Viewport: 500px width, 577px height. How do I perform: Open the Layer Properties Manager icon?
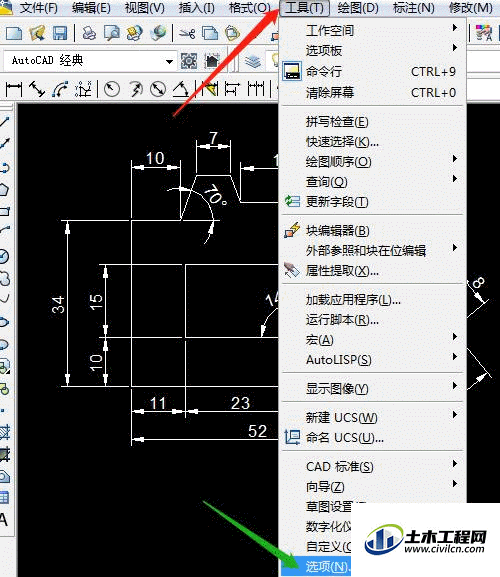pos(253,61)
